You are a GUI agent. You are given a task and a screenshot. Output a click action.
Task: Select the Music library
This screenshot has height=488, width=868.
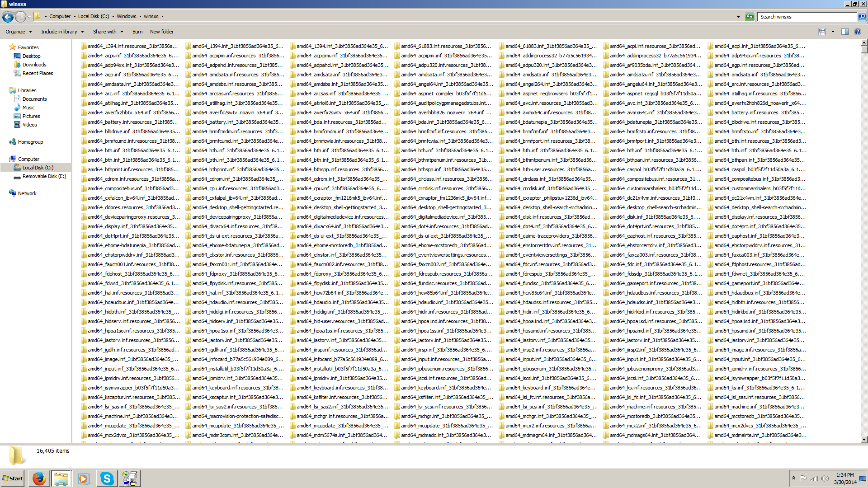[28, 108]
